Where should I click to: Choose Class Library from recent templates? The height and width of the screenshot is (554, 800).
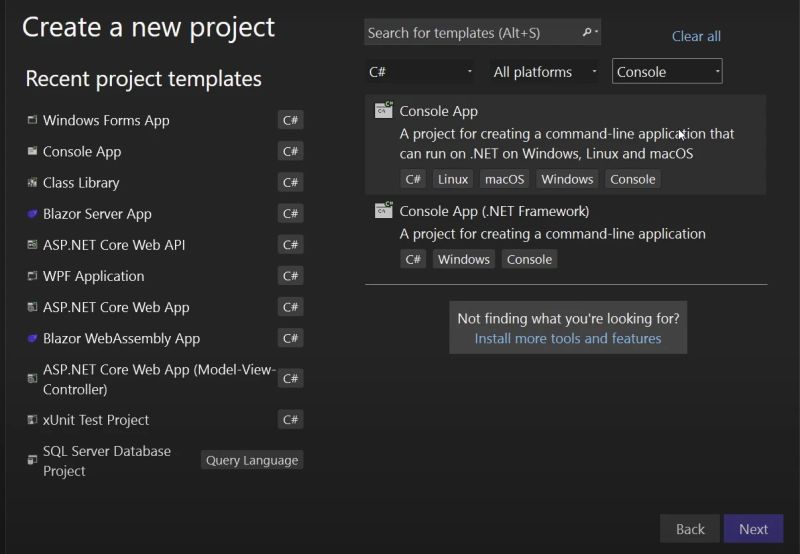(165, 183)
